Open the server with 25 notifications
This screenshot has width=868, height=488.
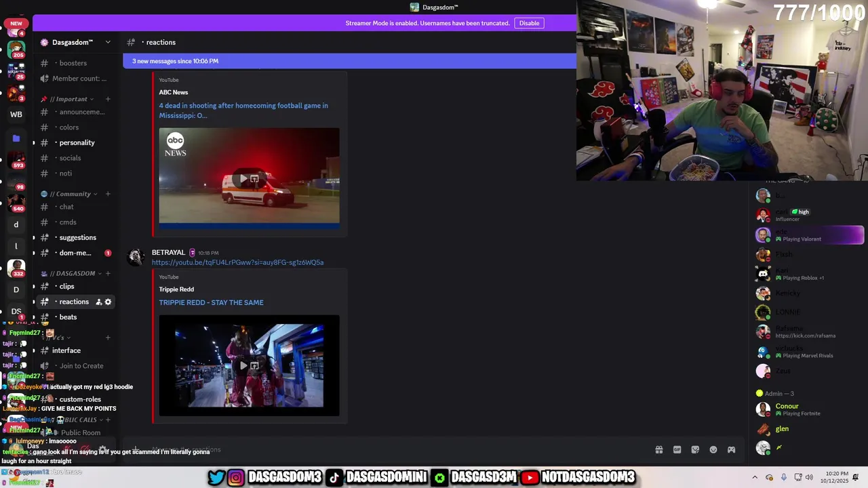[16, 72]
